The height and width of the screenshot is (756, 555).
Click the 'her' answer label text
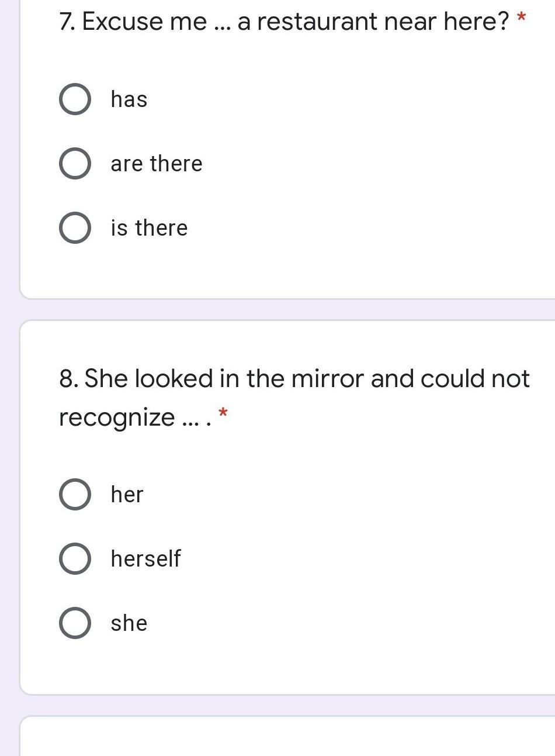[x=127, y=495]
